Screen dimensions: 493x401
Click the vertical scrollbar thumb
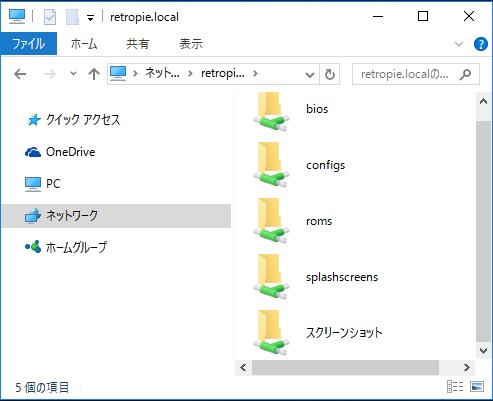[483, 231]
